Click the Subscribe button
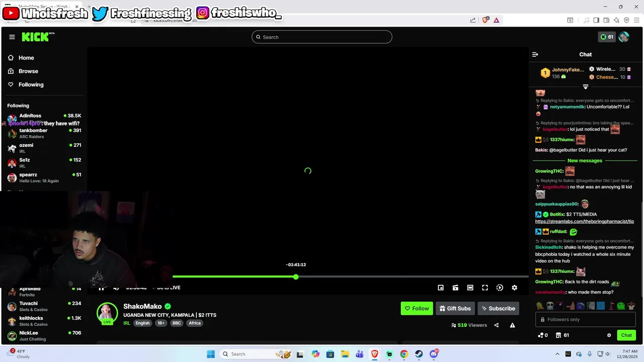This screenshot has height=362, width=644. coord(498,308)
